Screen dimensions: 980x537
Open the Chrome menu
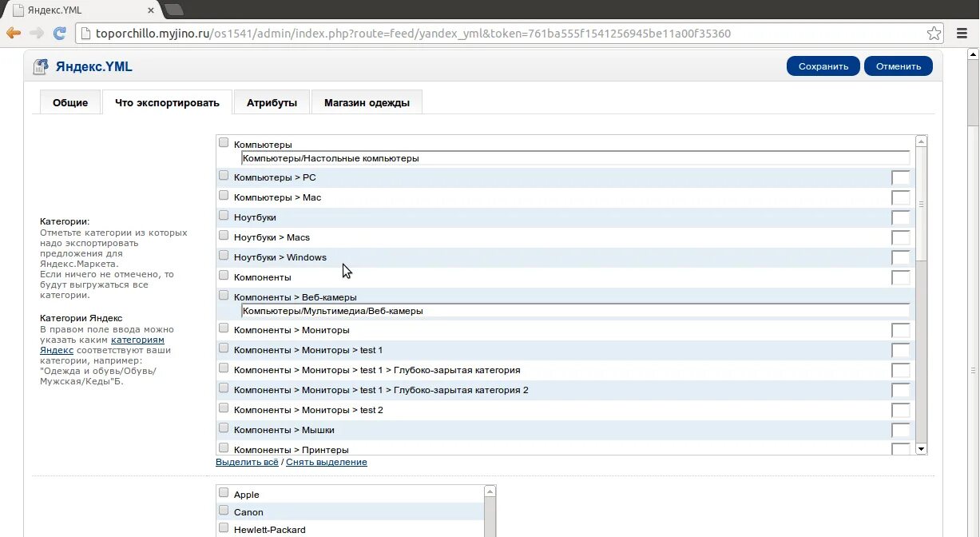point(962,34)
